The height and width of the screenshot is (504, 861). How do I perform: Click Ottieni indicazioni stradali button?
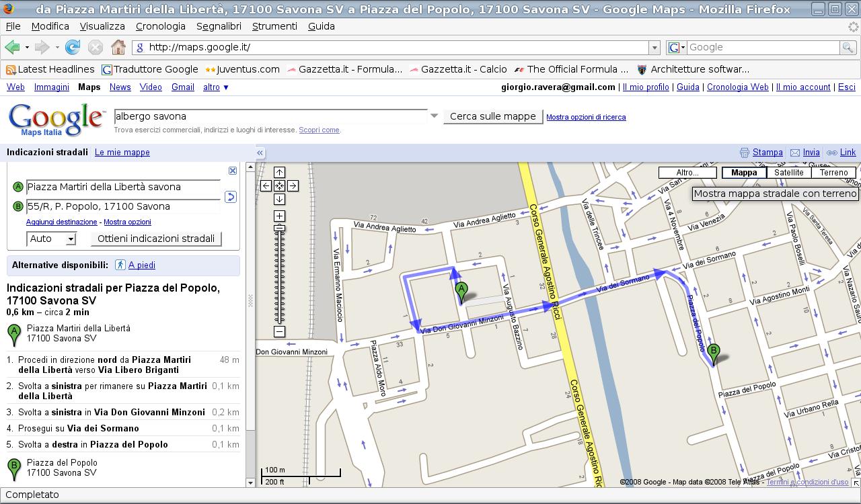point(156,239)
